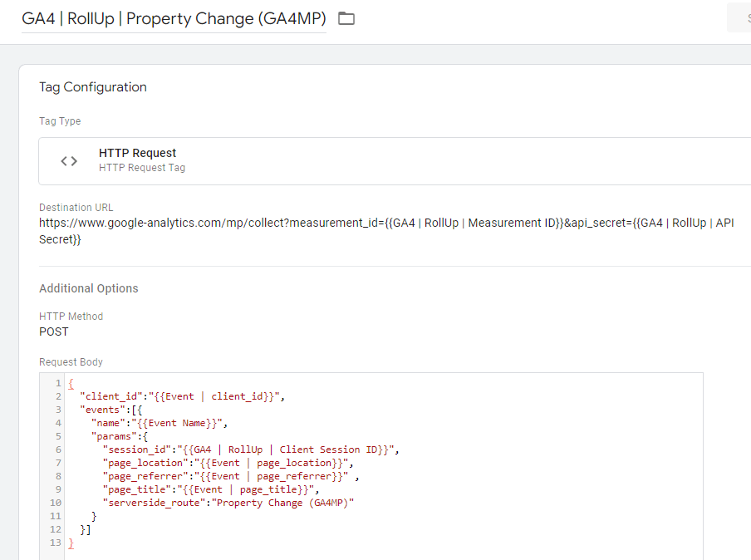Click the HTTP Request Tag subtitle
Viewport: 751px width, 560px height.
coord(142,168)
